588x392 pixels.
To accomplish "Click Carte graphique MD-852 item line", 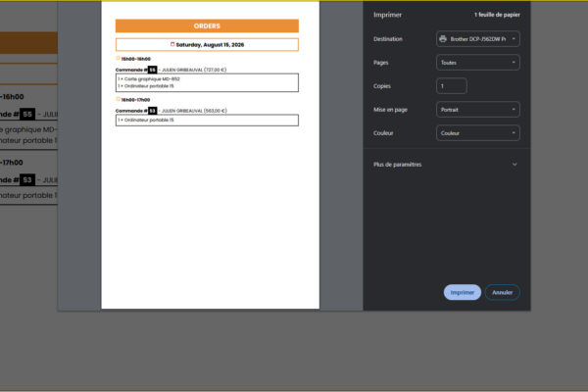I will click(149, 79).
